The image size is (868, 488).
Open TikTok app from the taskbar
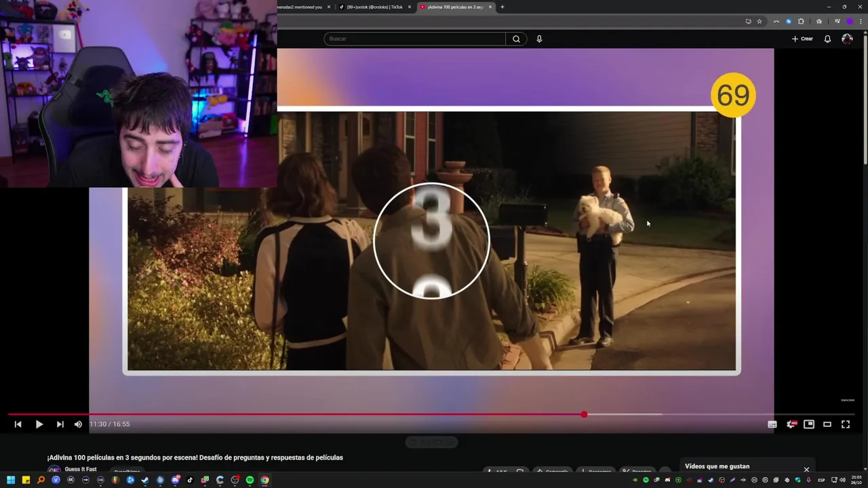(190, 480)
